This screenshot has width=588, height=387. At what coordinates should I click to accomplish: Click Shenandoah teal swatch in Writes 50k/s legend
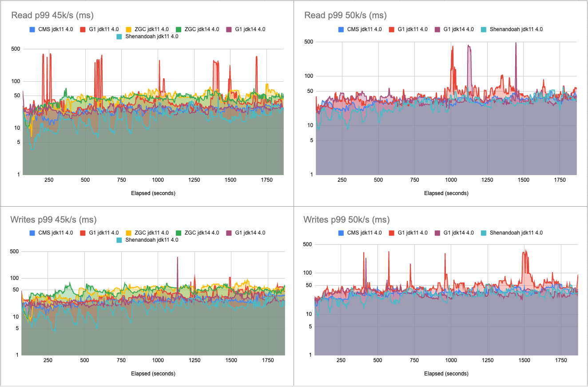point(484,233)
